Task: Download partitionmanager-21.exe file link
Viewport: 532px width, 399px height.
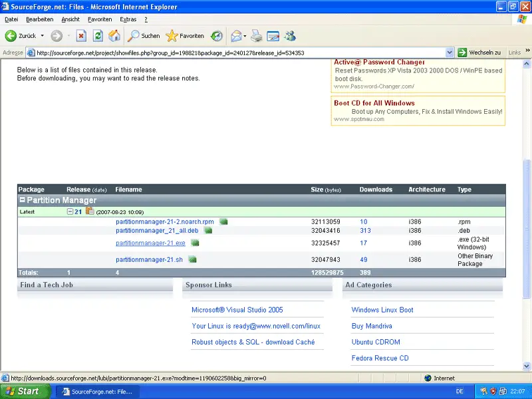Action: pos(150,243)
